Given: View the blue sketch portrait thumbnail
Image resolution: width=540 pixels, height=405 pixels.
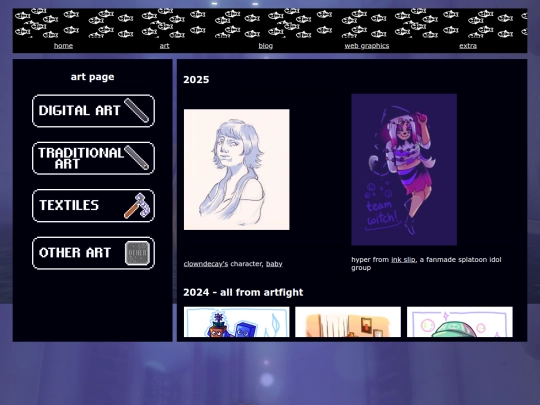Looking at the screenshot, I should (237, 169).
